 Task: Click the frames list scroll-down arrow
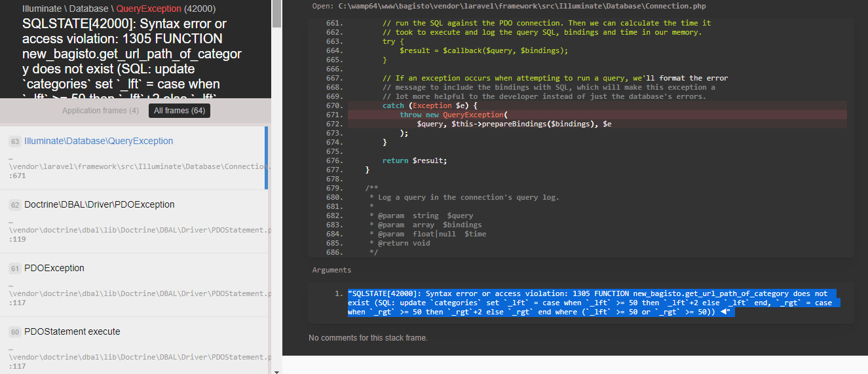click(x=276, y=371)
